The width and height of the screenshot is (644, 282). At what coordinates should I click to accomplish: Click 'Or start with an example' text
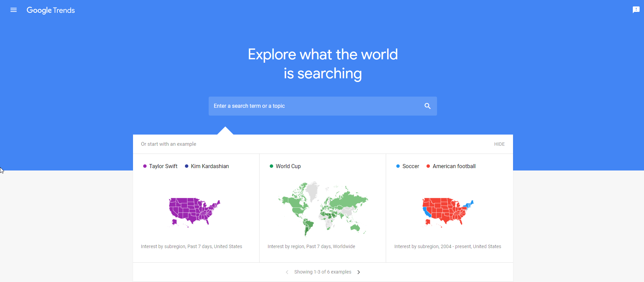(x=169, y=144)
